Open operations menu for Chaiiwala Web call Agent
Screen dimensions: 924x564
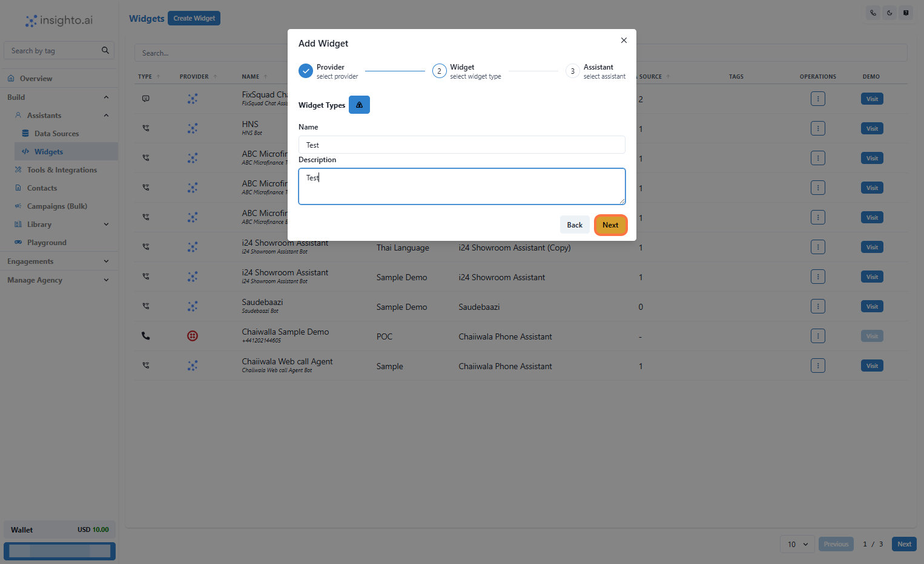coord(818,366)
